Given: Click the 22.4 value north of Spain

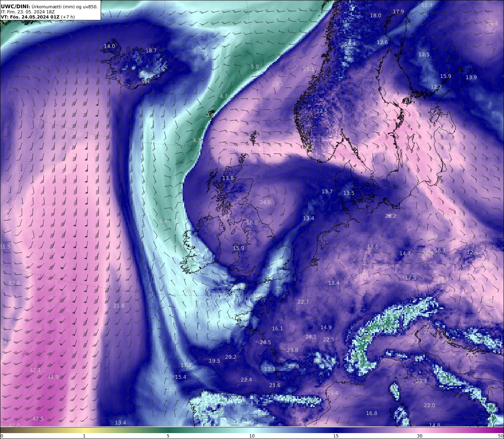Looking at the screenshot, I should coord(246,380).
